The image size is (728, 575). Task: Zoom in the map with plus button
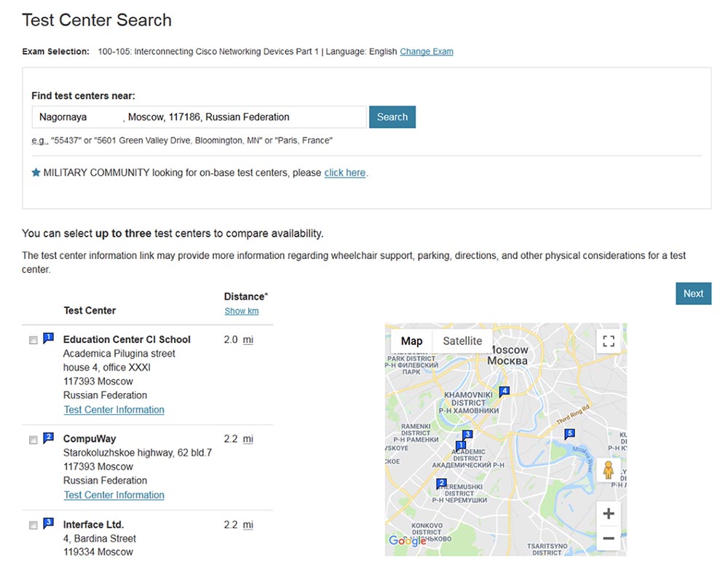pos(608,514)
